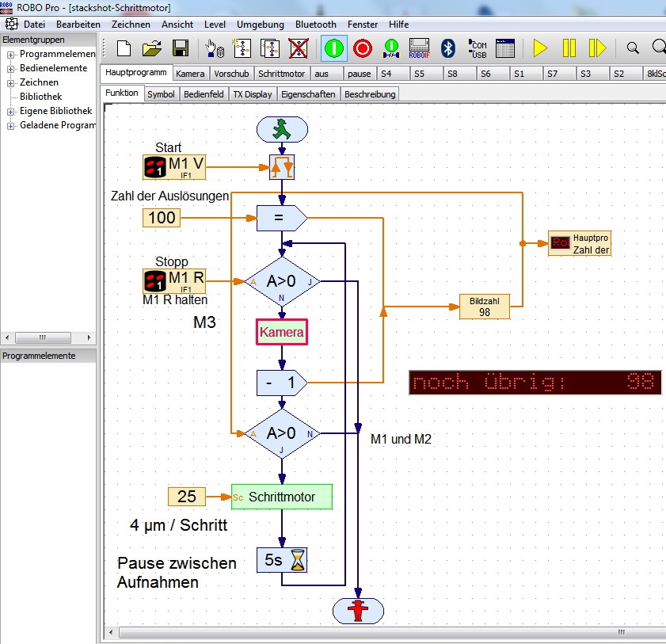666x644 pixels.
Task: Click the ROBO IF interface test icon
Action: click(x=419, y=48)
